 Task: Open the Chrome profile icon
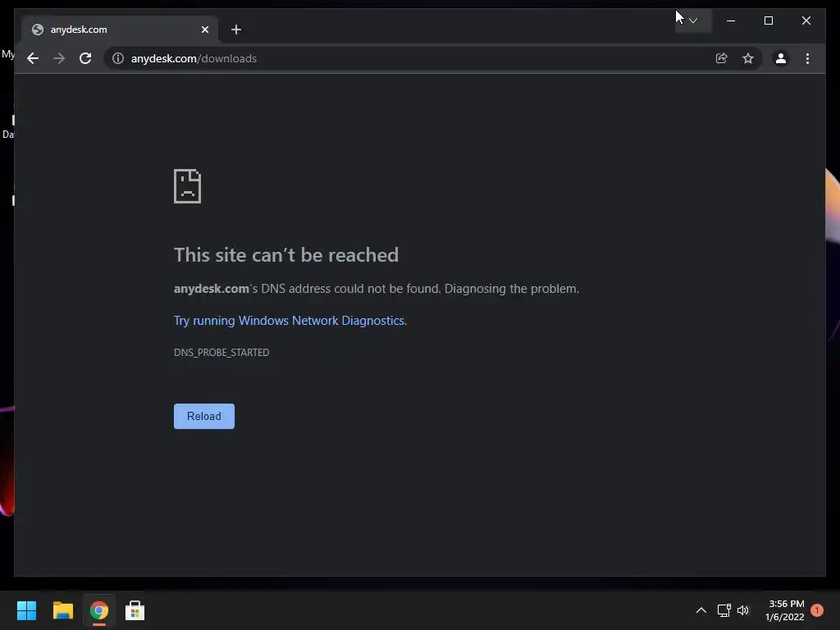[781, 58]
